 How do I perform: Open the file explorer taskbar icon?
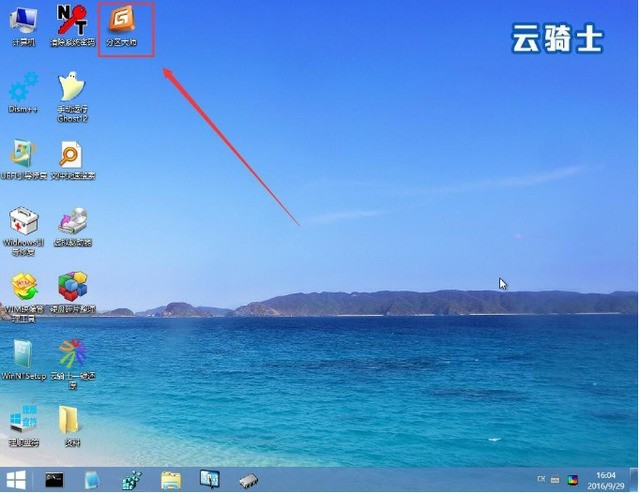[171, 480]
